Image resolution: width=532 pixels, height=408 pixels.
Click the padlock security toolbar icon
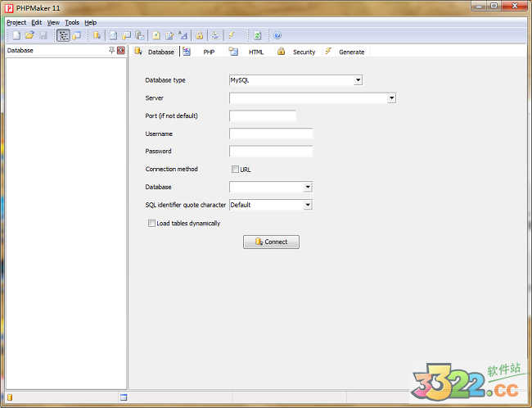pos(199,35)
